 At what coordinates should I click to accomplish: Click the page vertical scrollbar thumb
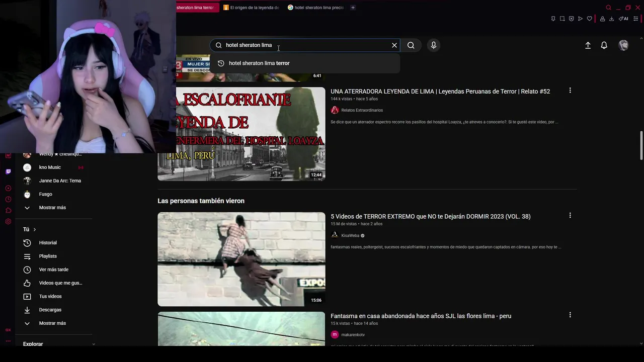click(x=641, y=146)
